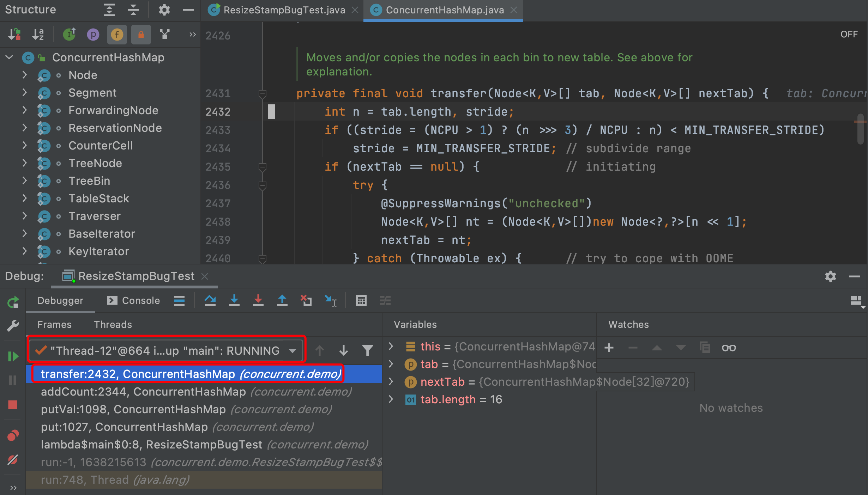Toggle Show Inherited members icon
Image resolution: width=868 pixels, height=495 pixels.
[x=69, y=34]
